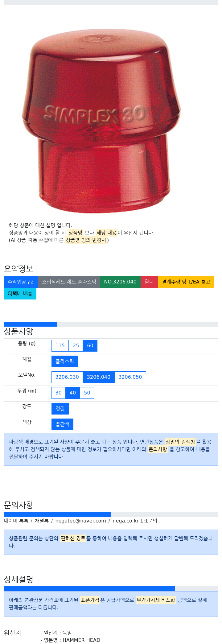Click the 수작업공구2 category tag
222x644 pixels.
coord(21,282)
